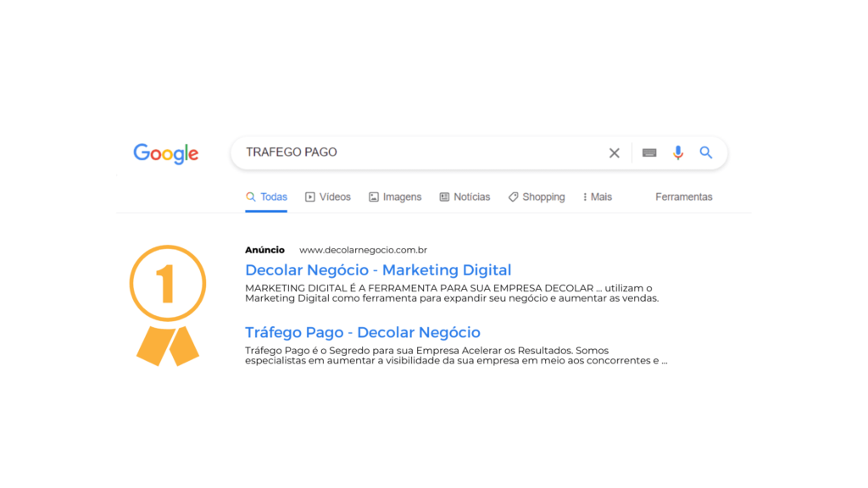868x488 pixels.
Task: Open Tráfego Pago - Decolar Negócio link
Action: (x=363, y=332)
